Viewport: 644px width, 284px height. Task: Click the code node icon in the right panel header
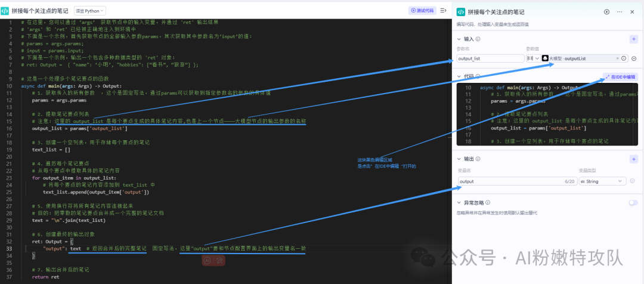click(460, 12)
